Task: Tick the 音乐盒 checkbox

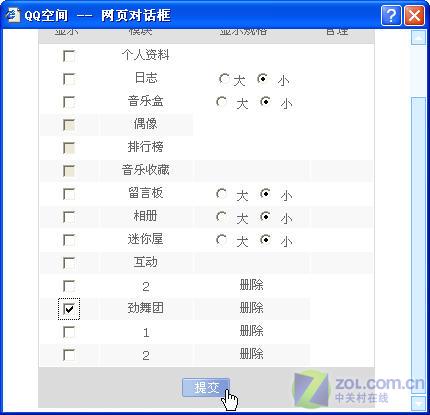Action: click(x=69, y=102)
